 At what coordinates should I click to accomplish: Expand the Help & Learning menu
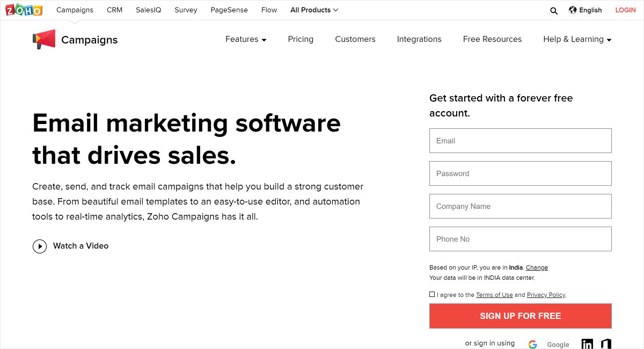[x=577, y=39]
